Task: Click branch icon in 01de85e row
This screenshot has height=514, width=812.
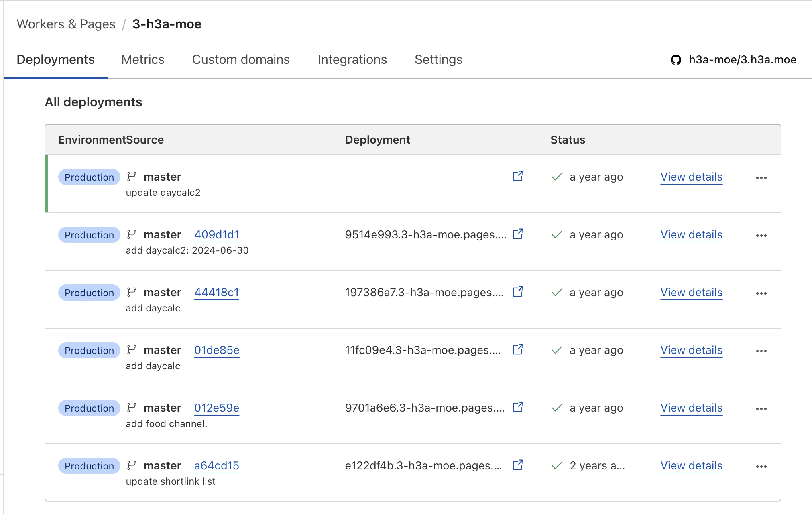Action: [132, 350]
